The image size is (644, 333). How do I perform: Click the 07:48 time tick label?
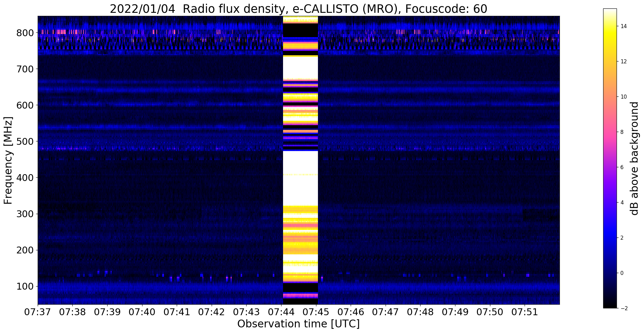tap(421, 312)
